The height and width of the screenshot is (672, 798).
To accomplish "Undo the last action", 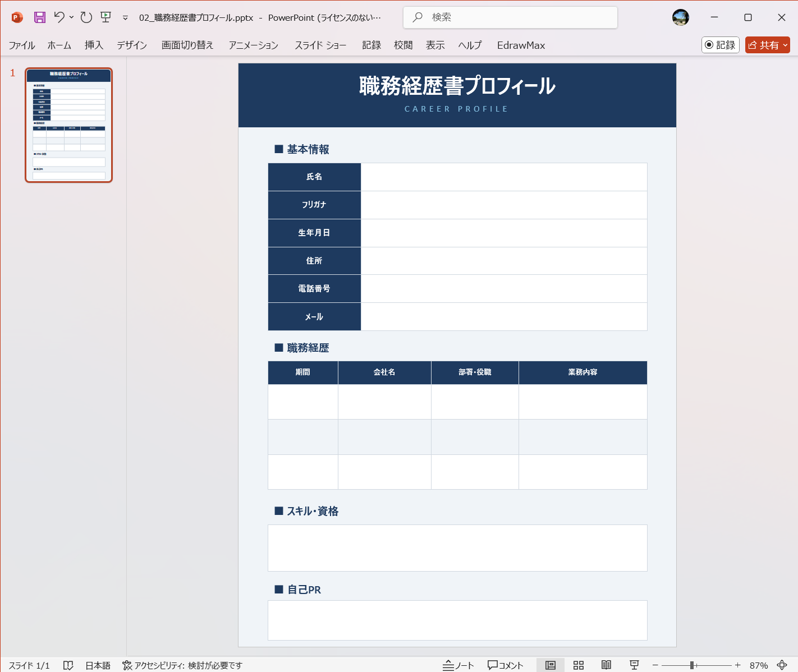I will click(x=58, y=17).
